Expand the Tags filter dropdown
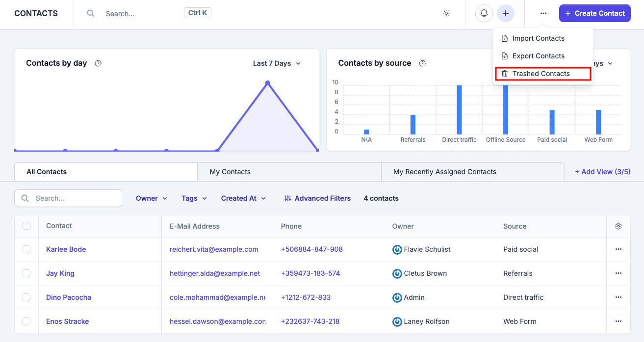This screenshot has height=342, width=644. pos(194,198)
